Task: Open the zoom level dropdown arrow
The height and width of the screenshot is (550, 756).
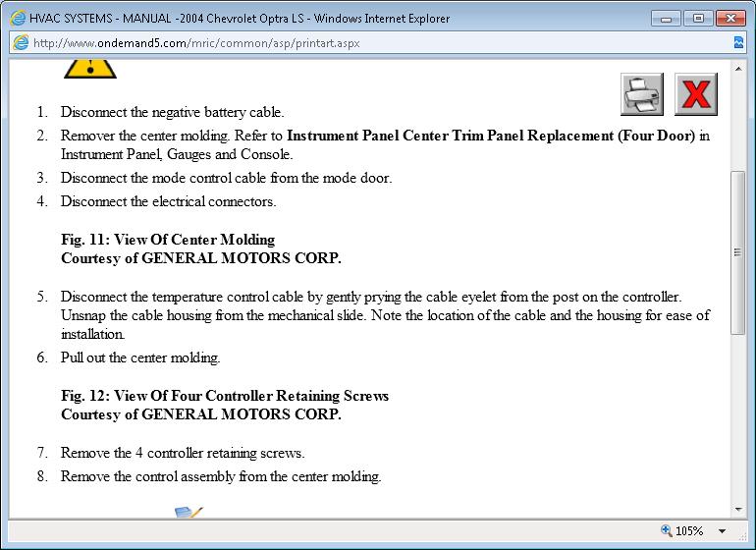Action: (x=722, y=530)
